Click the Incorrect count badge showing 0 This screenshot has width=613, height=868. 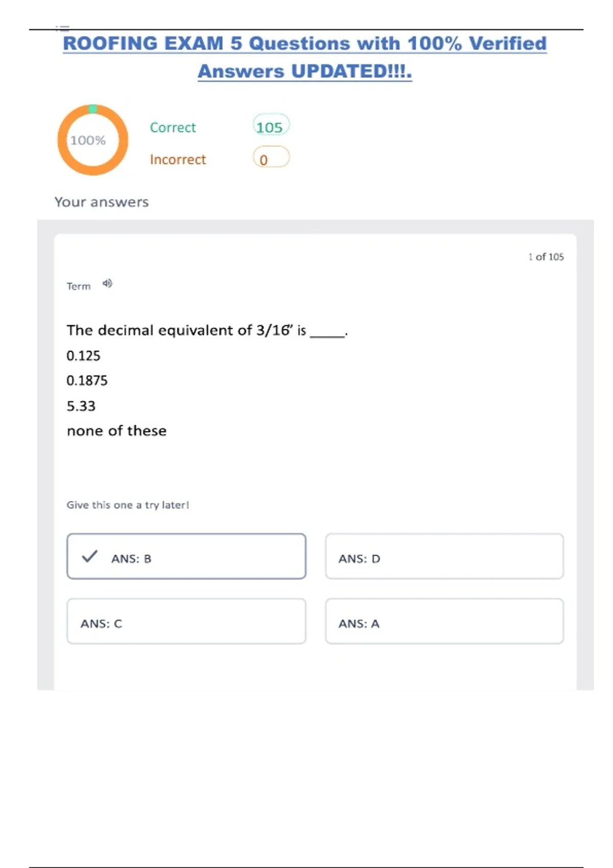271,158
